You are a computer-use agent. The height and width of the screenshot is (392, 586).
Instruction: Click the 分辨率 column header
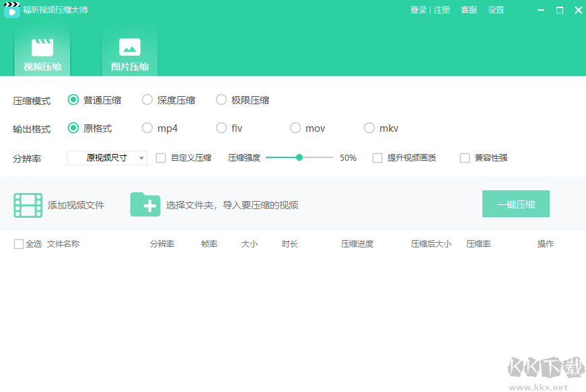162,244
